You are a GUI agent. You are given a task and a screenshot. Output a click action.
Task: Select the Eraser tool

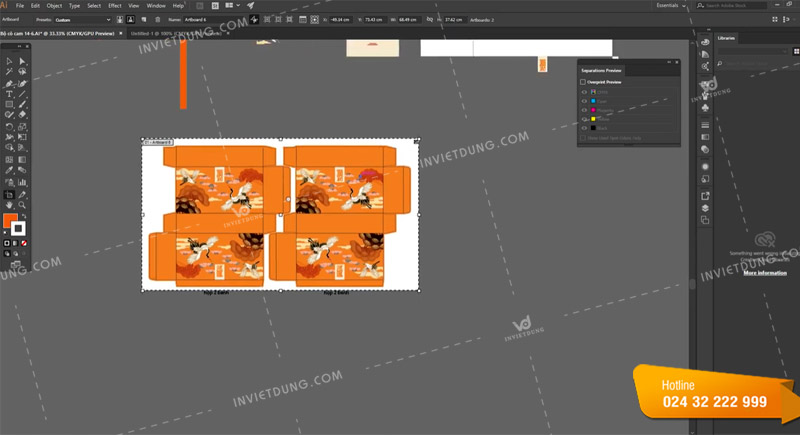tap(22, 115)
